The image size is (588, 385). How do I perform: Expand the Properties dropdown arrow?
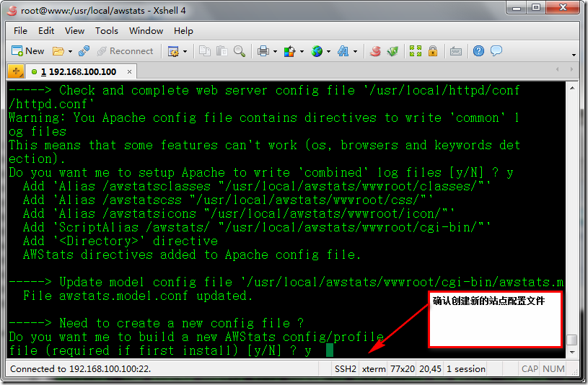coord(185,51)
